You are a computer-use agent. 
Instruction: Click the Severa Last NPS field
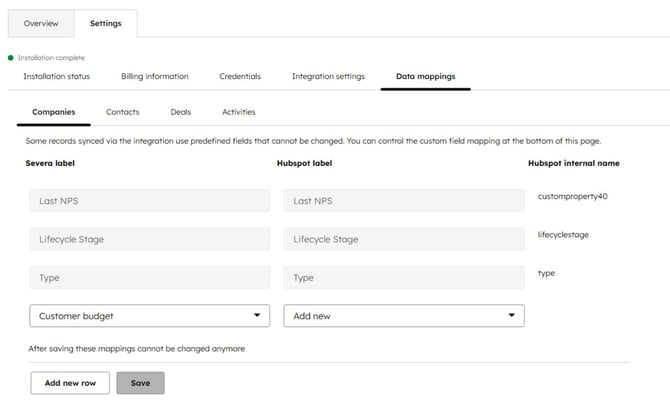[150, 201]
